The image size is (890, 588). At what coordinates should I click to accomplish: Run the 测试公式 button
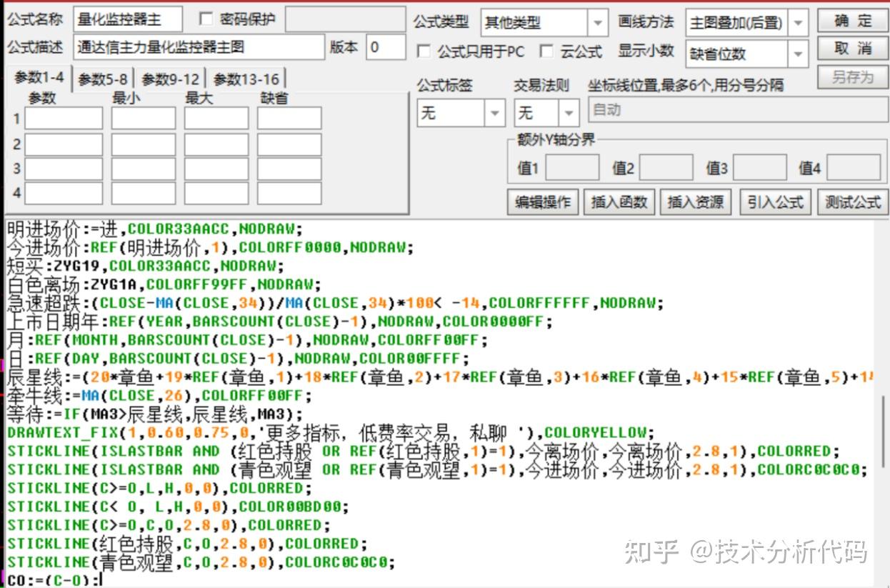click(x=852, y=202)
